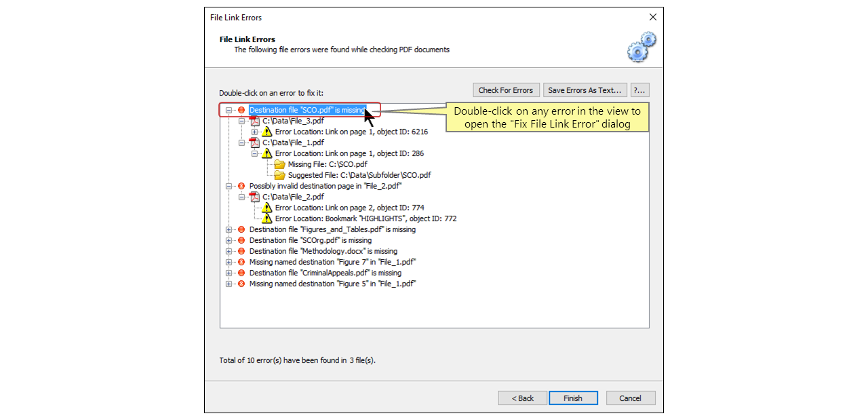Select Missing named destination "Figure 5" row
The image size is (868, 420).
[x=332, y=284]
